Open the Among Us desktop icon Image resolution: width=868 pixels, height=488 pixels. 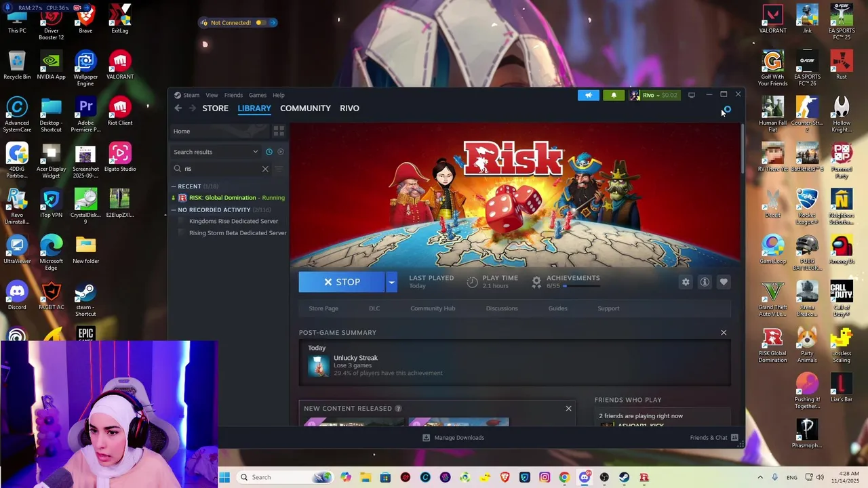tap(841, 248)
